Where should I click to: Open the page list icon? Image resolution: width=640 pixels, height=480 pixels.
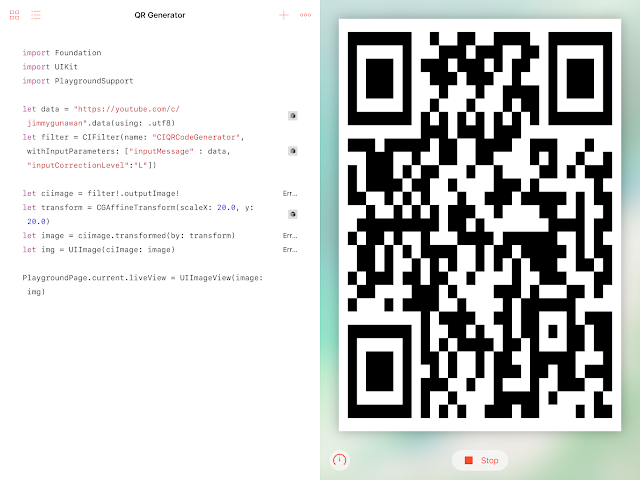pyautogui.click(x=36, y=15)
